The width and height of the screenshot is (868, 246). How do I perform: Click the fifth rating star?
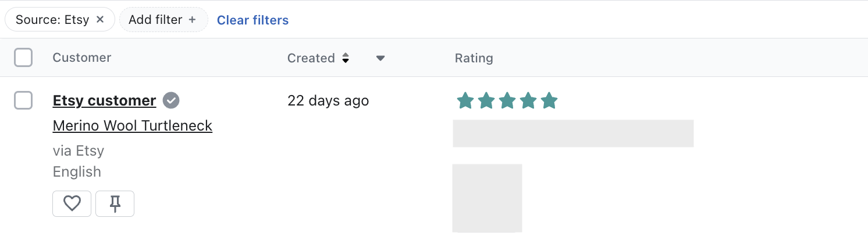pyautogui.click(x=549, y=101)
